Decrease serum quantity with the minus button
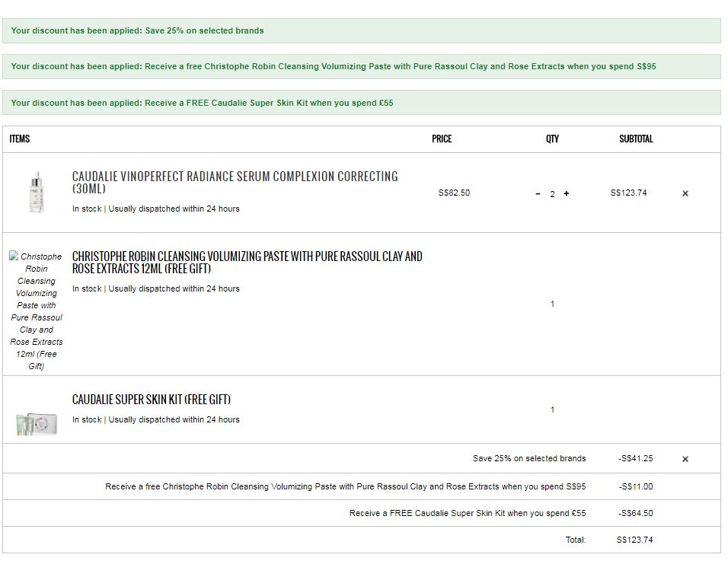 [538, 193]
